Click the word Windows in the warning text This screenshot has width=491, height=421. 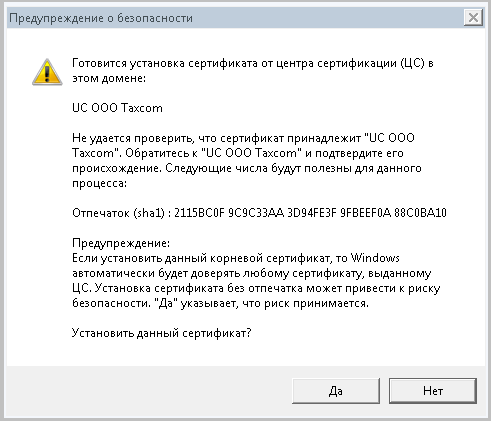coord(375,258)
